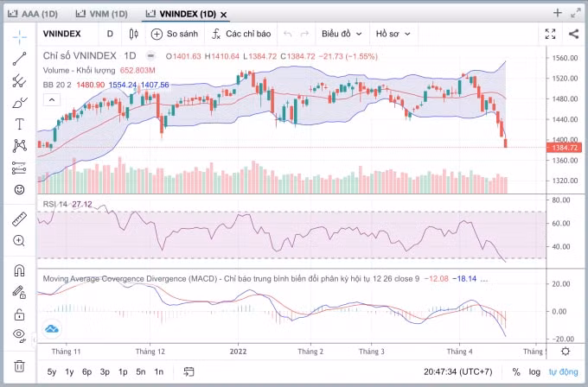This screenshot has height=387, width=588.
Task: Click the Volume - Khối lượng indicator label
Action: click(x=80, y=71)
